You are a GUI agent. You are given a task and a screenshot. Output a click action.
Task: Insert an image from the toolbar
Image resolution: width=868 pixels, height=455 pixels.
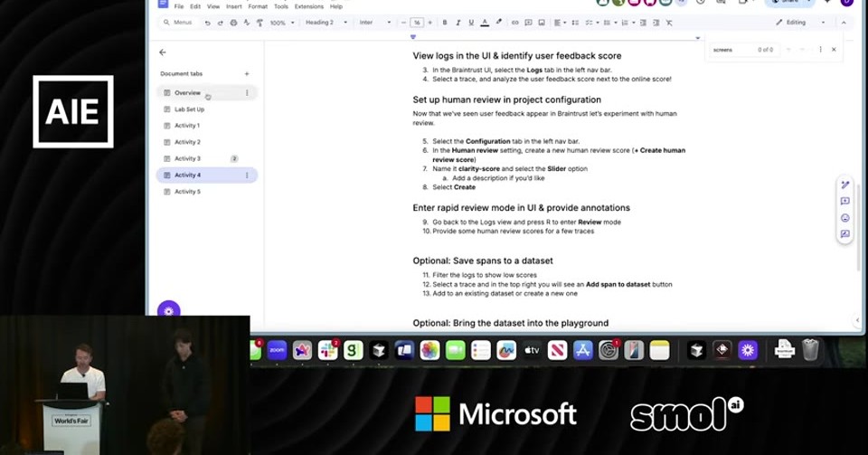(x=542, y=23)
